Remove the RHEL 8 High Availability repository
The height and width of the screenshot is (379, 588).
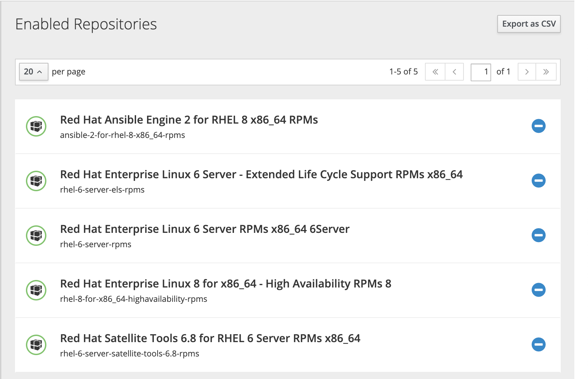[538, 290]
